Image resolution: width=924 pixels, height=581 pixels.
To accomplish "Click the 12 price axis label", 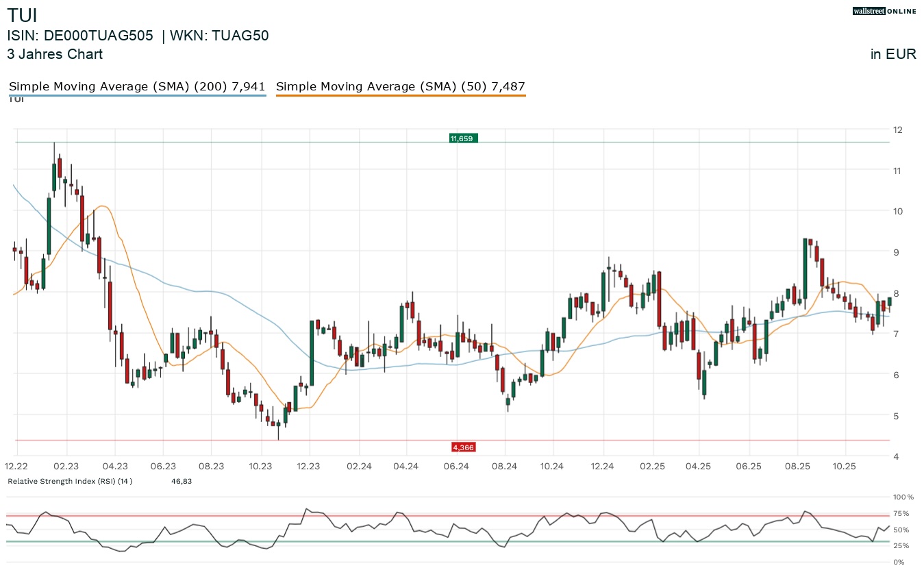I will coord(897,129).
